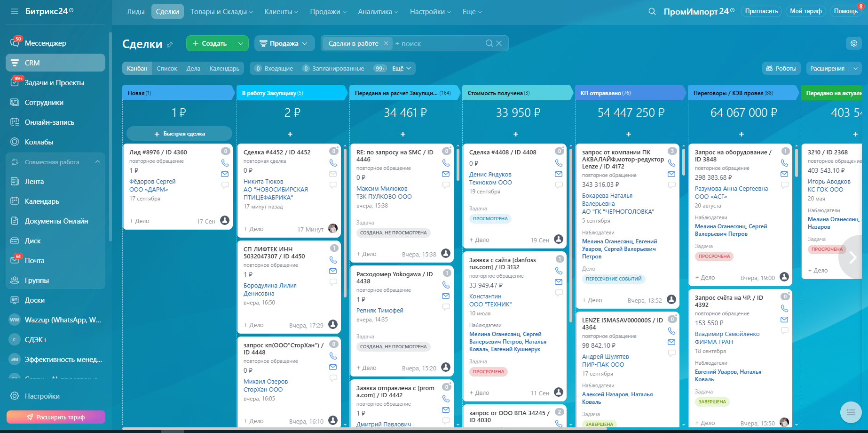This screenshot has width=868, height=433.
Task: Open the Создать button dropdown arrow
Action: click(241, 43)
